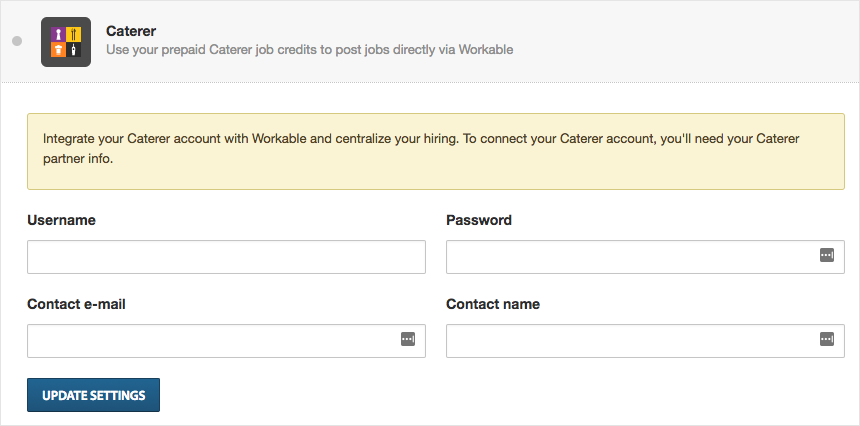Open password manager icon in Password field

(827, 255)
